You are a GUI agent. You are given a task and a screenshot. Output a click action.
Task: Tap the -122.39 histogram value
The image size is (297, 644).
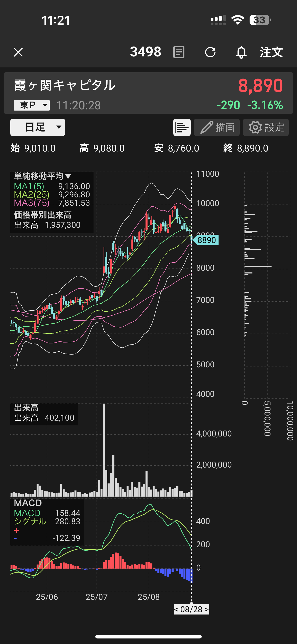pyautogui.click(x=67, y=538)
